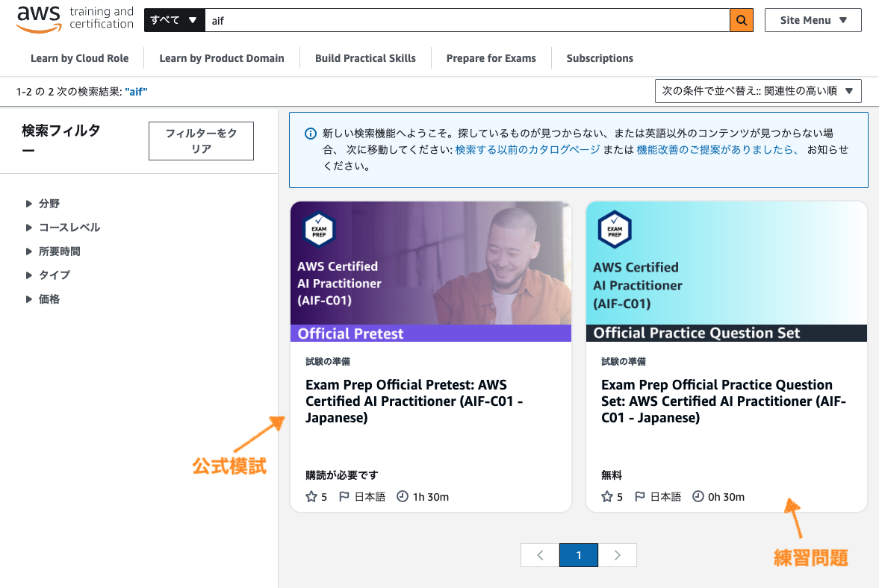Click the AWS training and certification logo
879x588 pixels.
click(x=75, y=19)
